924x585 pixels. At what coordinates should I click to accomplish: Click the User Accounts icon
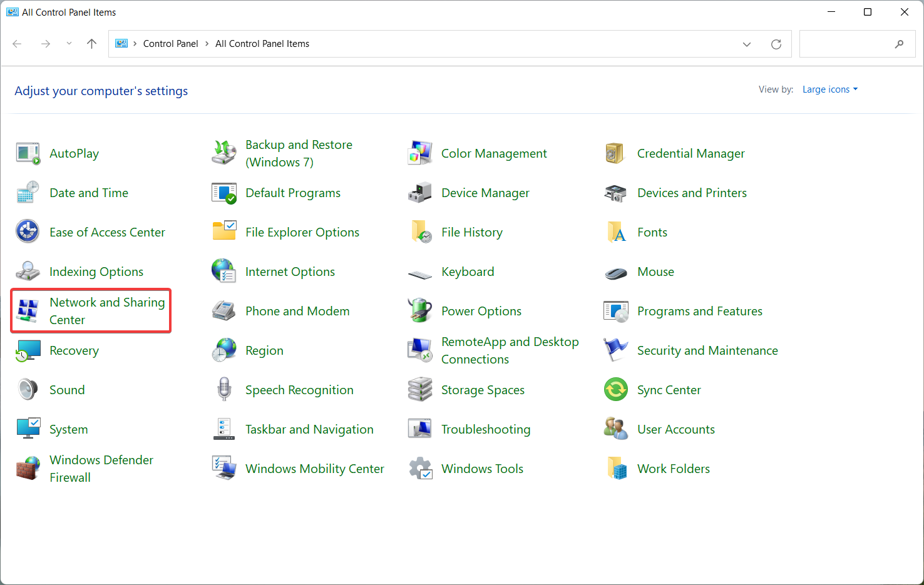[615, 429]
